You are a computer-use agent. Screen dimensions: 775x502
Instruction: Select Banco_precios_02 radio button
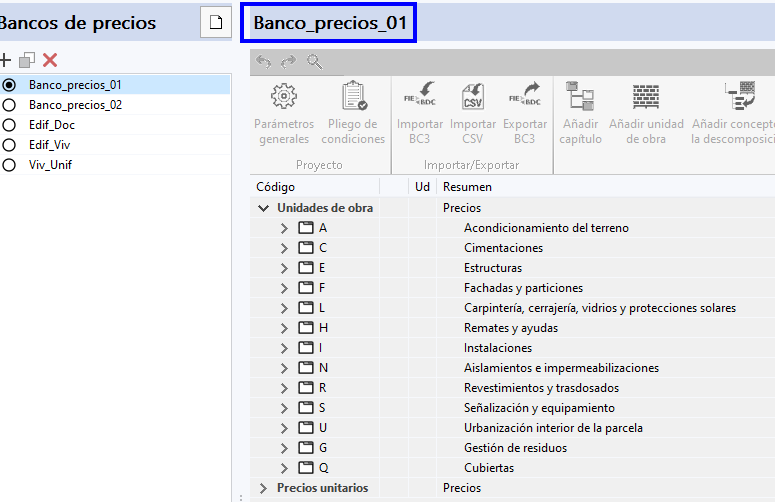[x=9, y=105]
